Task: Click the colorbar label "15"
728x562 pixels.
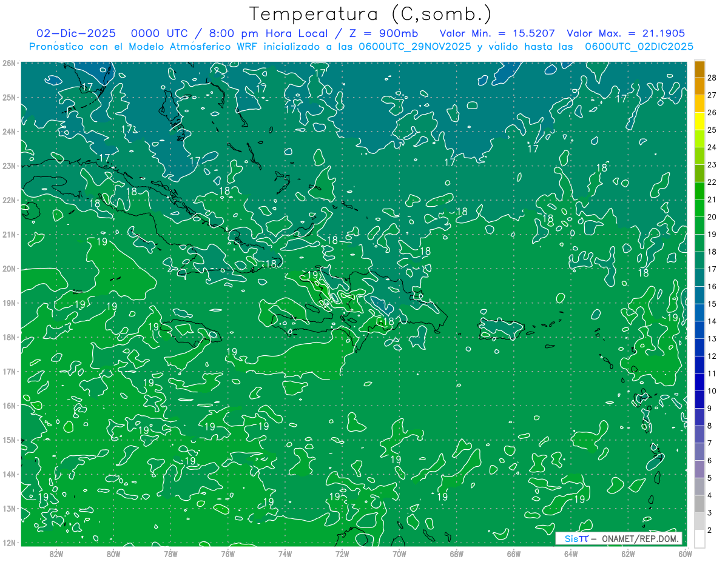Action: pos(712,304)
